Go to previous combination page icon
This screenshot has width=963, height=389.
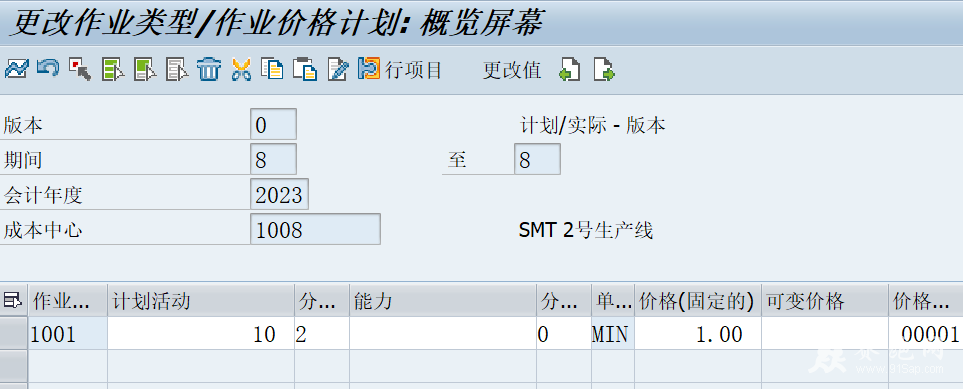pyautogui.click(x=569, y=69)
